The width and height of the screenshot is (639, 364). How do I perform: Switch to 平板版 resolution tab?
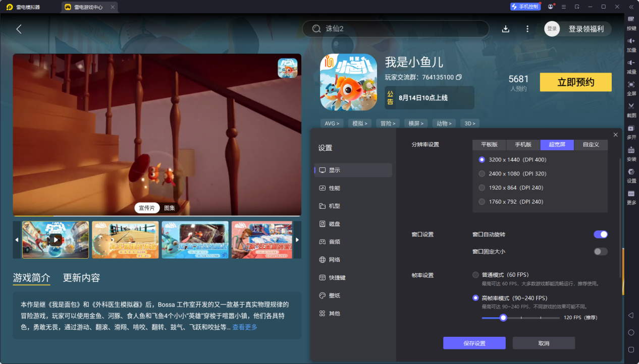tap(490, 145)
